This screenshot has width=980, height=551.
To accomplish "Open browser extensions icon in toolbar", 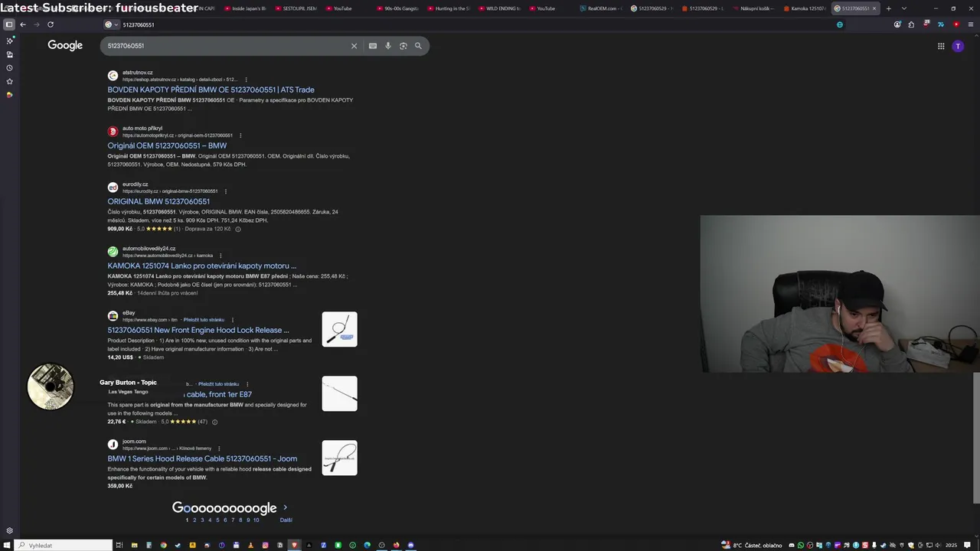I will (x=911, y=24).
